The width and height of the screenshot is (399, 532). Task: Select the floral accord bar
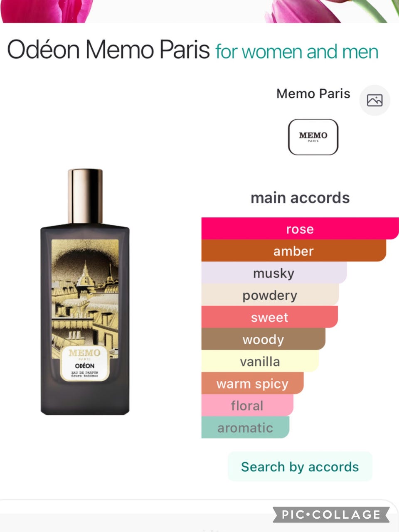pyautogui.click(x=247, y=405)
